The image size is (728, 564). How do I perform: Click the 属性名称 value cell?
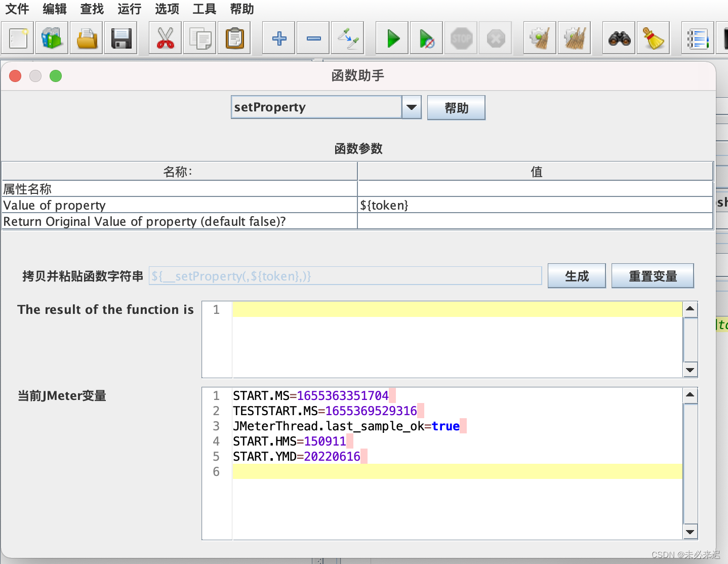(x=536, y=189)
